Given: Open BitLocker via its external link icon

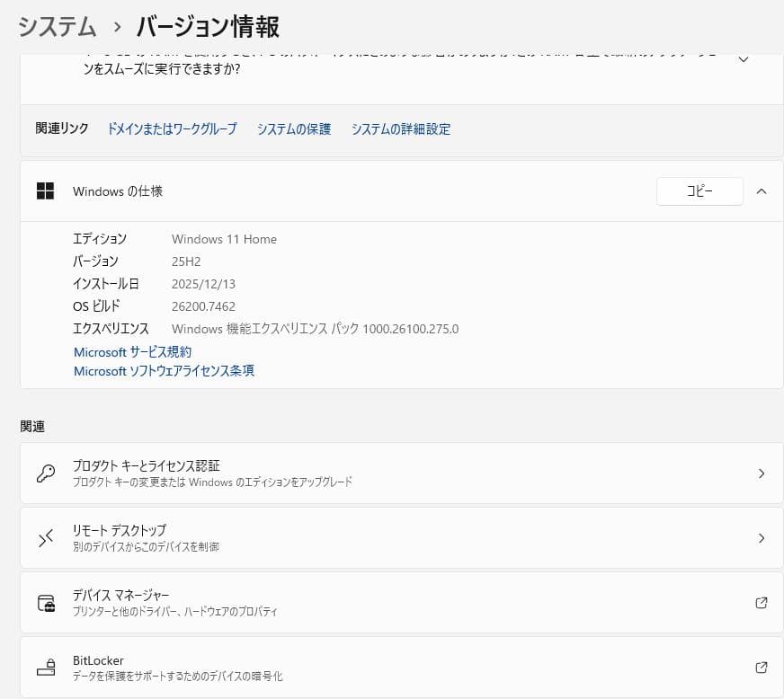Looking at the screenshot, I should 762,668.
